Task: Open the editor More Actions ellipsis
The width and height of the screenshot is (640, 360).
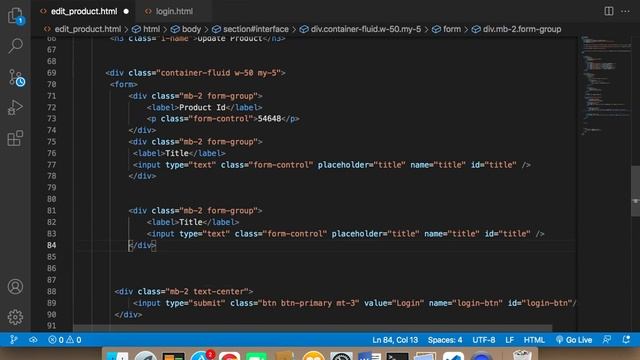Action: coord(625,11)
